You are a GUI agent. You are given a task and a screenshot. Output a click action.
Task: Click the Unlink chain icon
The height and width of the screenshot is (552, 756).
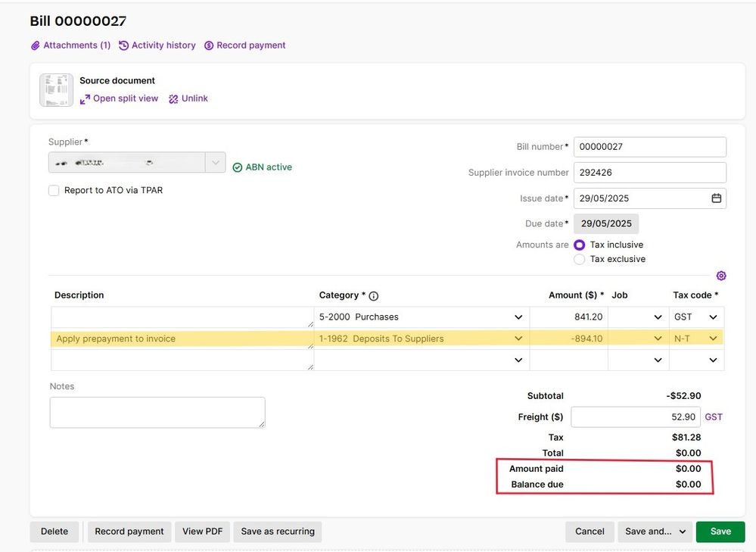coord(173,99)
